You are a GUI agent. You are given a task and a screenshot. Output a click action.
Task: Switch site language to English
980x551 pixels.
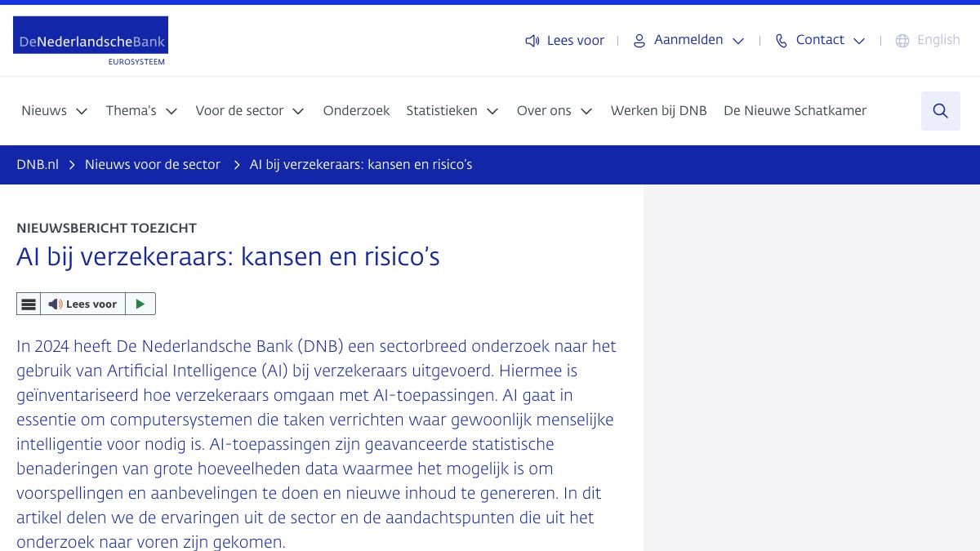938,40
